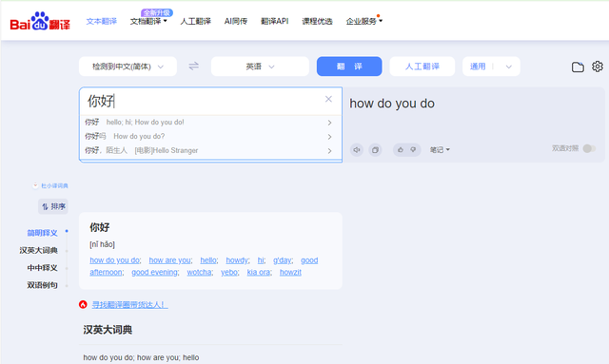Swap source and target languages icon
Image resolution: width=609 pixels, height=364 pixels.
(194, 66)
